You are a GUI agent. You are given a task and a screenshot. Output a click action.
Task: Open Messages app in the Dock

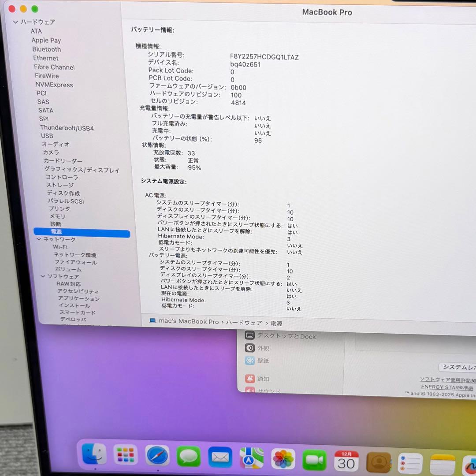point(189,456)
